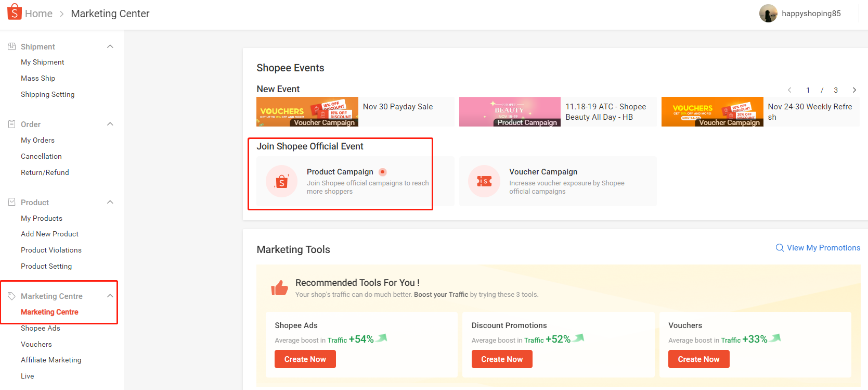
Task: Go to previous New Event page arrow
Action: (x=789, y=90)
